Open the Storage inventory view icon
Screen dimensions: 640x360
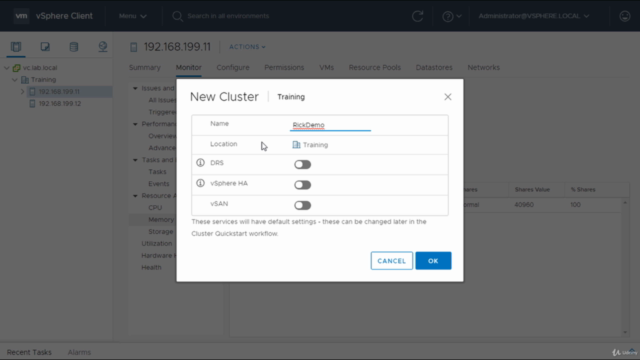tap(74, 47)
